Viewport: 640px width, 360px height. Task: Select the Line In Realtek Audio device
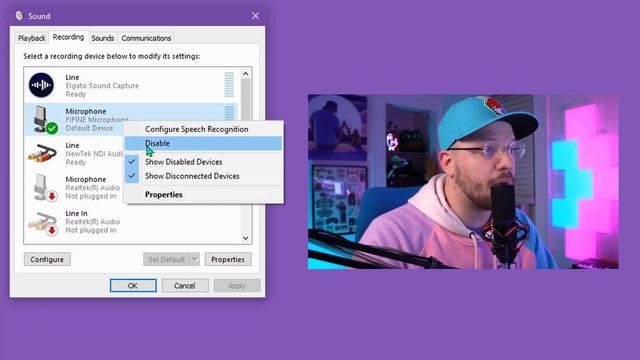131,222
